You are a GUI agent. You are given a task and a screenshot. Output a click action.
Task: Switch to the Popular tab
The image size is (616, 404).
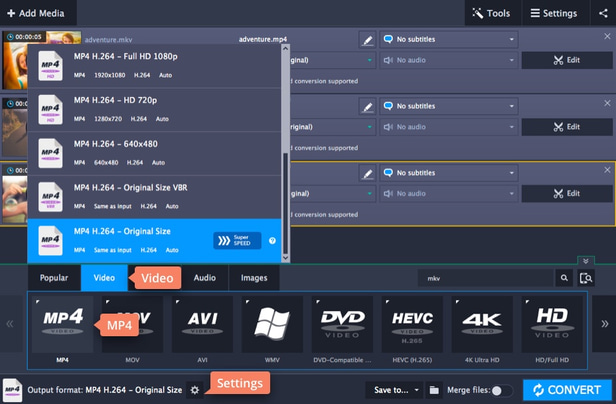pos(54,278)
